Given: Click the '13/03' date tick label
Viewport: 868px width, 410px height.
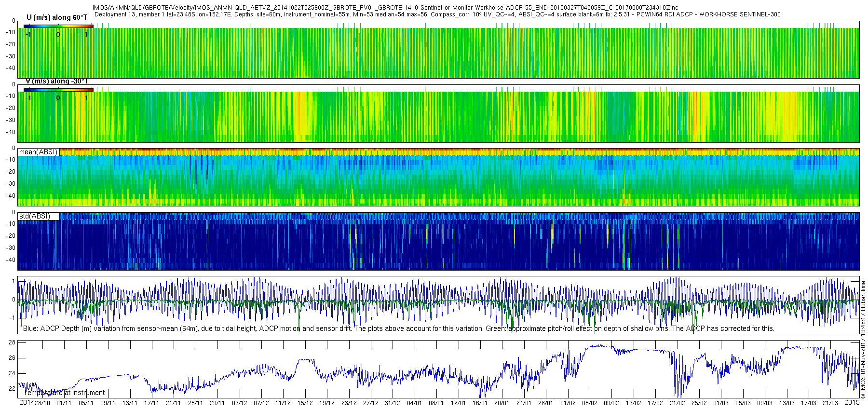Looking at the screenshot, I should (x=787, y=403).
